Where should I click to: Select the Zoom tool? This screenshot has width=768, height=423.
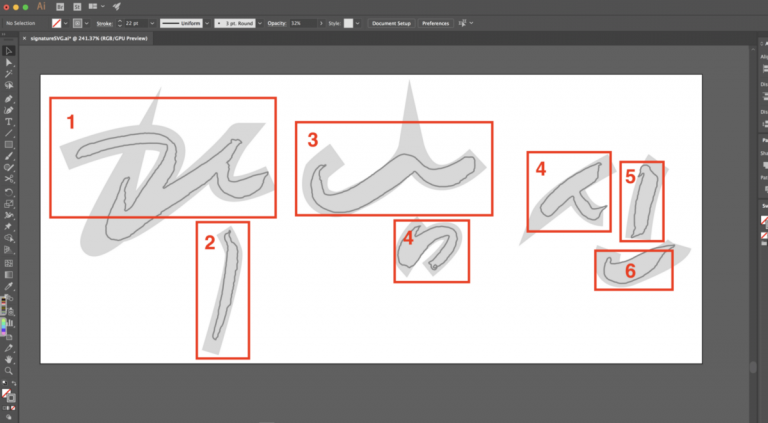tap(9, 370)
